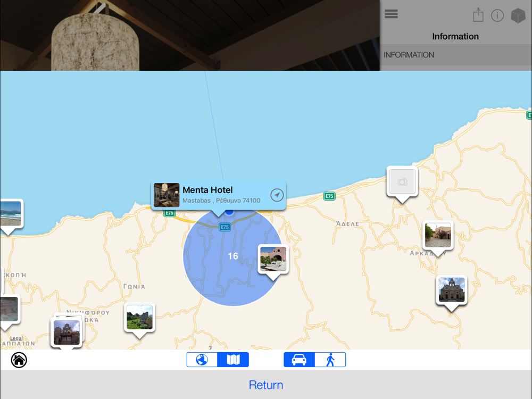Tap the Return button

pos(266,385)
